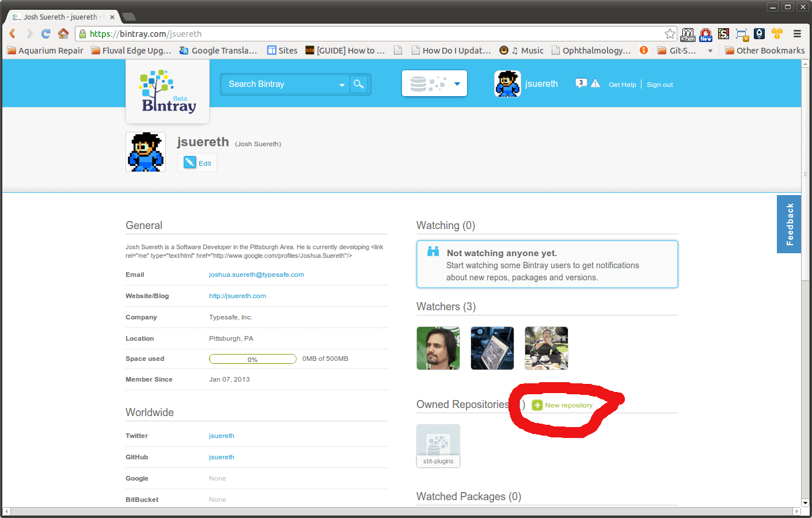
Task: Close the Josh Suereth browser tab
Action: coord(112,17)
